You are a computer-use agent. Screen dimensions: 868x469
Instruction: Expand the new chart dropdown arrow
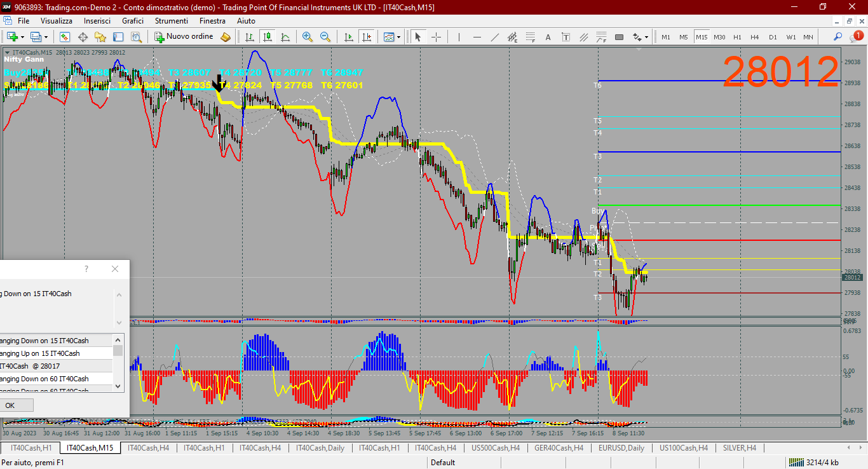[22, 37]
